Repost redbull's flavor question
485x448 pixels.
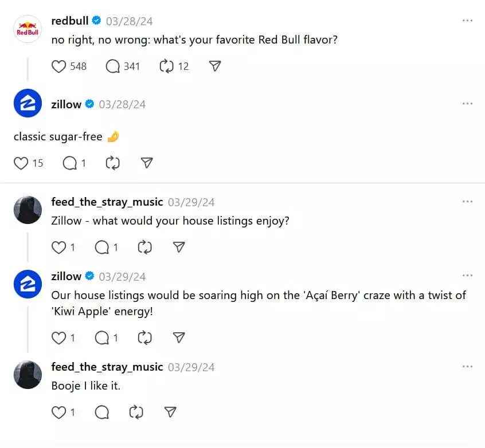(166, 66)
